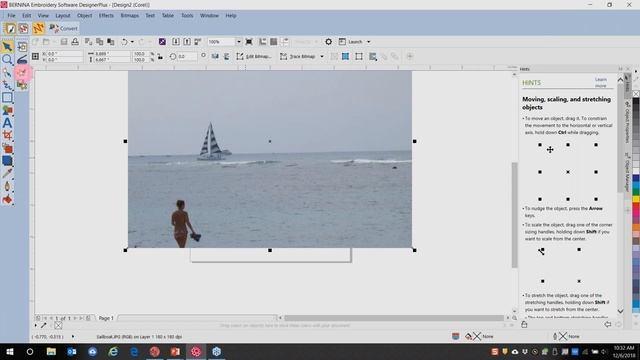640x360 pixels.
Task: Open Options via the gear icon
Action: pos(328,42)
